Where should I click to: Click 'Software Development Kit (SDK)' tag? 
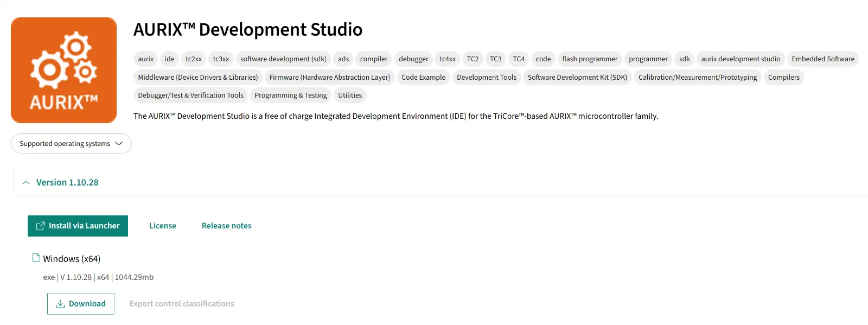point(577,78)
